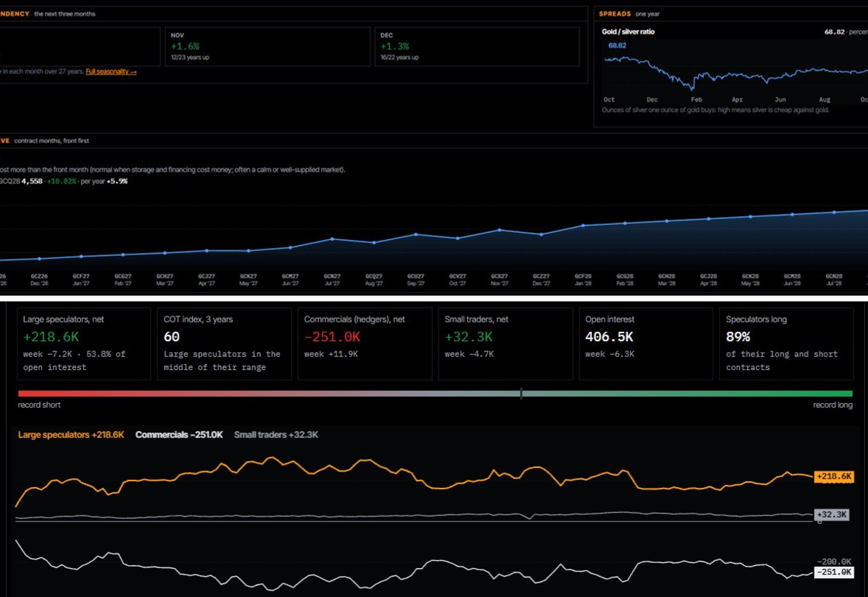Click the blue 68.82 label on ratio chart

[617, 46]
